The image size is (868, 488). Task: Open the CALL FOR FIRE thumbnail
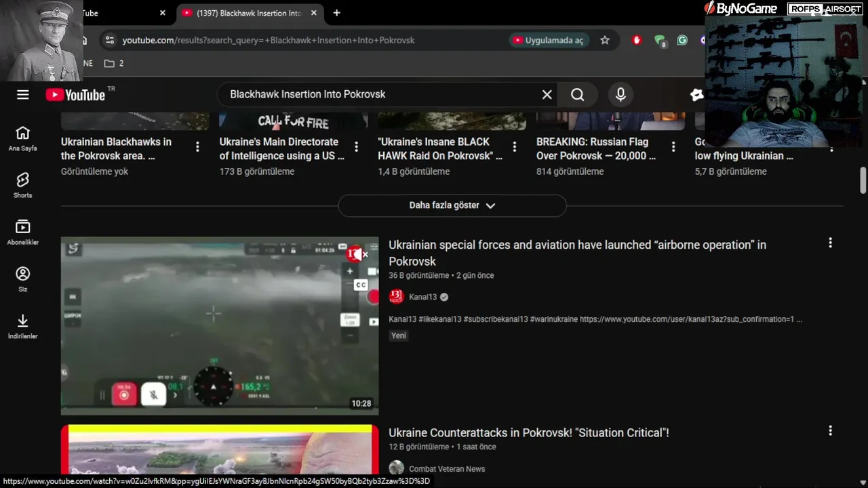tap(294, 121)
